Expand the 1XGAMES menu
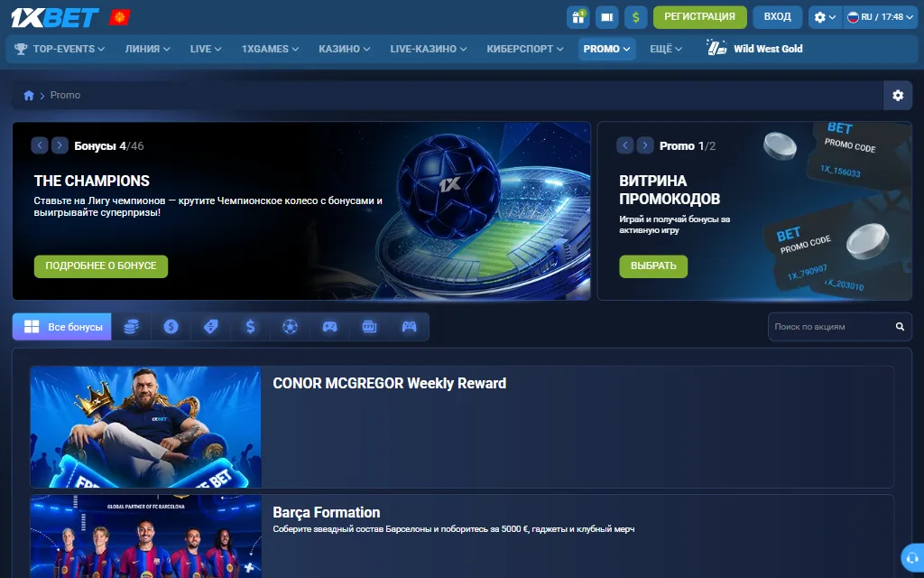This screenshot has width=924, height=578. [x=270, y=49]
